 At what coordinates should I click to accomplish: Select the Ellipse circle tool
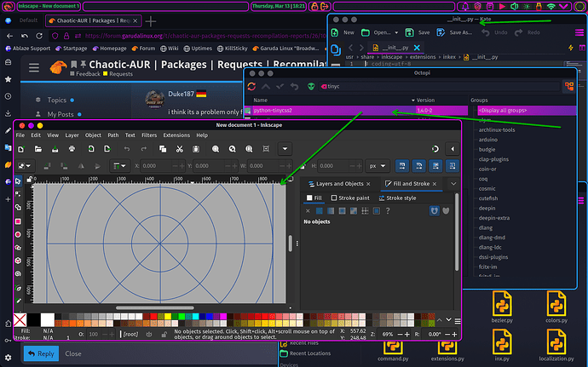[18, 235]
